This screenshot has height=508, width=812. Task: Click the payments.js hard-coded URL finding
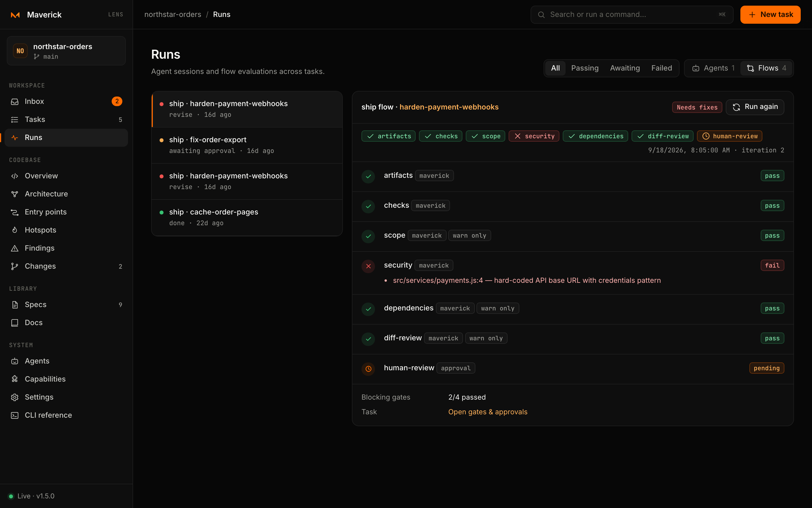[527, 281]
